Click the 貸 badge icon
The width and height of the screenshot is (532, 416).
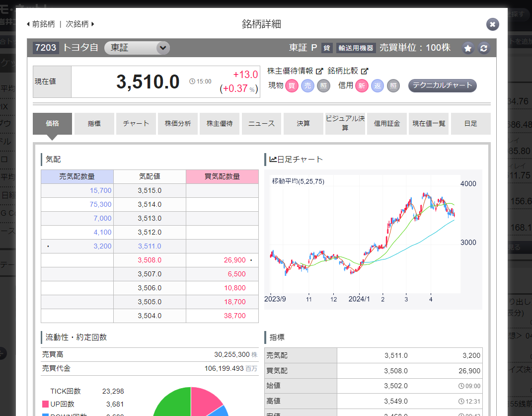tap(327, 48)
